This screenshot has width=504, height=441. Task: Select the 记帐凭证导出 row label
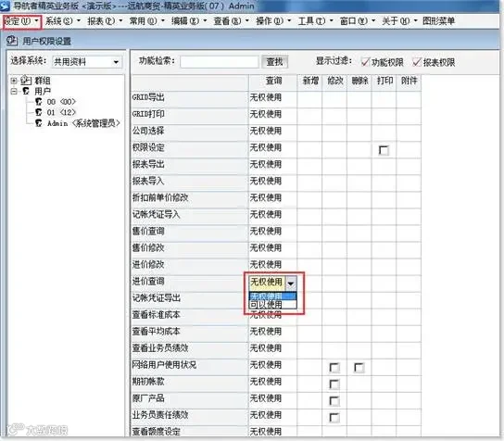click(157, 297)
